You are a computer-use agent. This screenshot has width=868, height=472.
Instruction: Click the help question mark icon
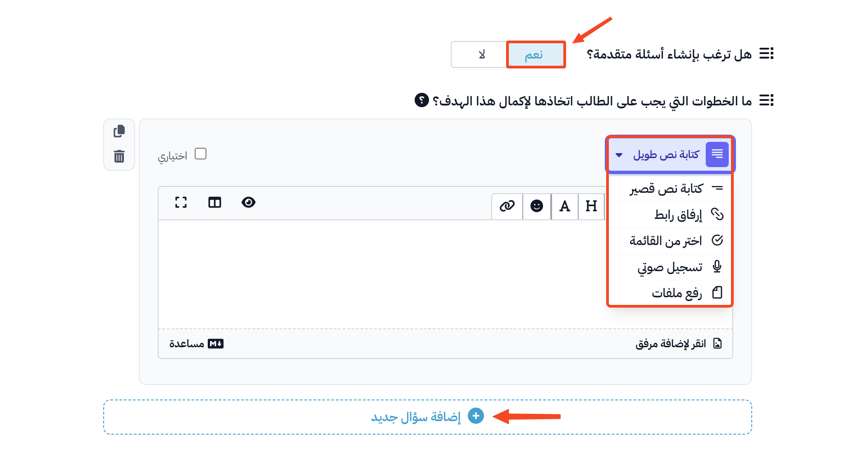[x=422, y=100]
